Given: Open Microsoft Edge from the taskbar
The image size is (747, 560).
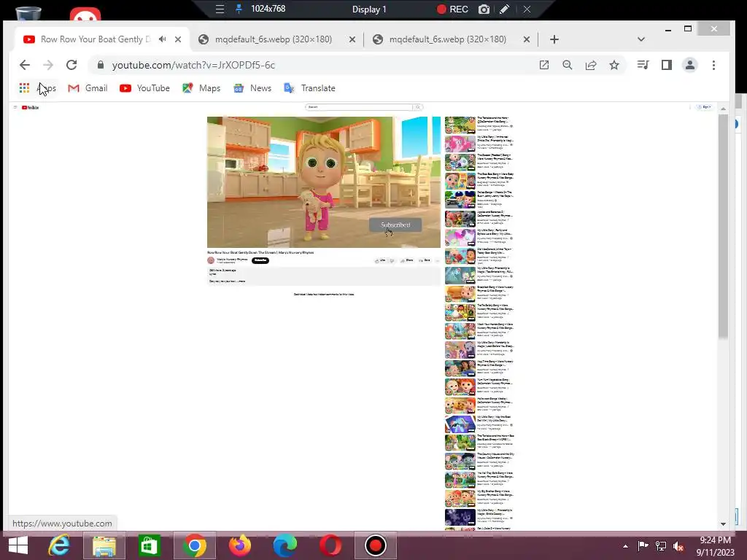Looking at the screenshot, I should [285, 545].
